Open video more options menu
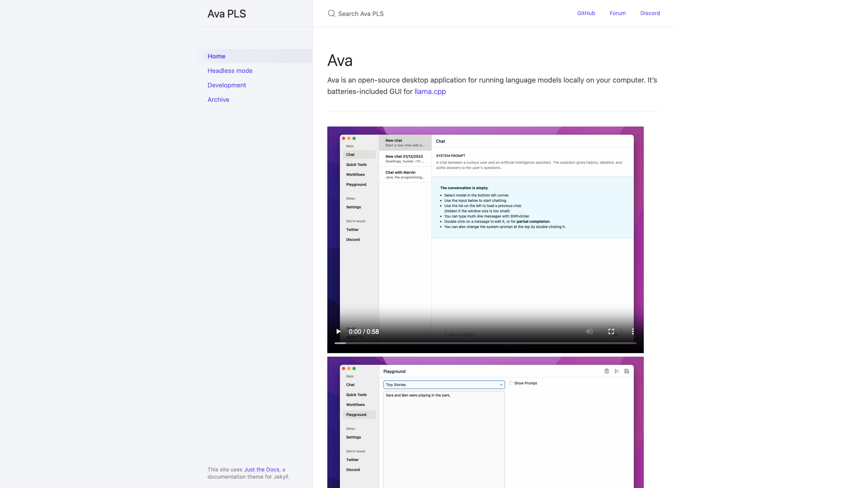The width and height of the screenshot is (868, 488). click(x=633, y=331)
